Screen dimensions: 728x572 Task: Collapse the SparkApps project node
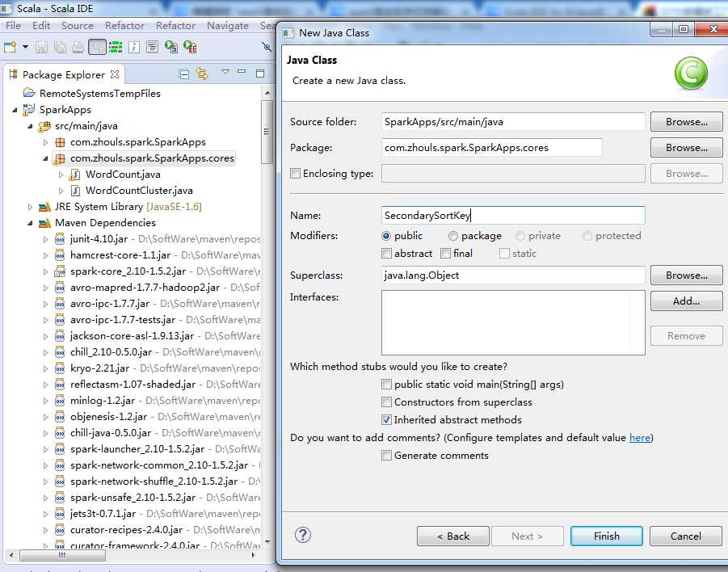(15, 110)
